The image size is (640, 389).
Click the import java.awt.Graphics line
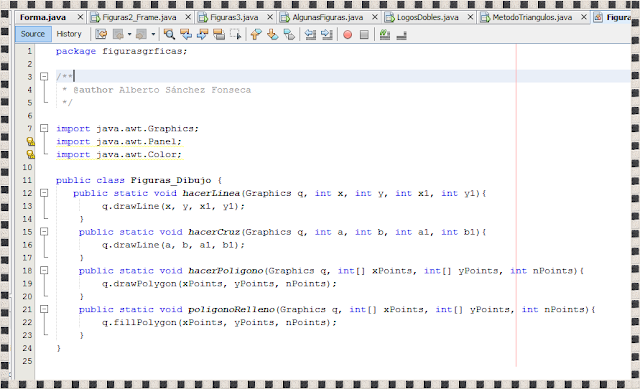point(127,128)
